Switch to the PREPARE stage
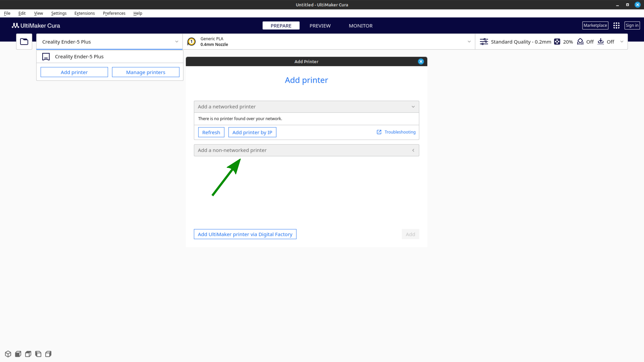This screenshot has height=362, width=644. tap(281, 26)
